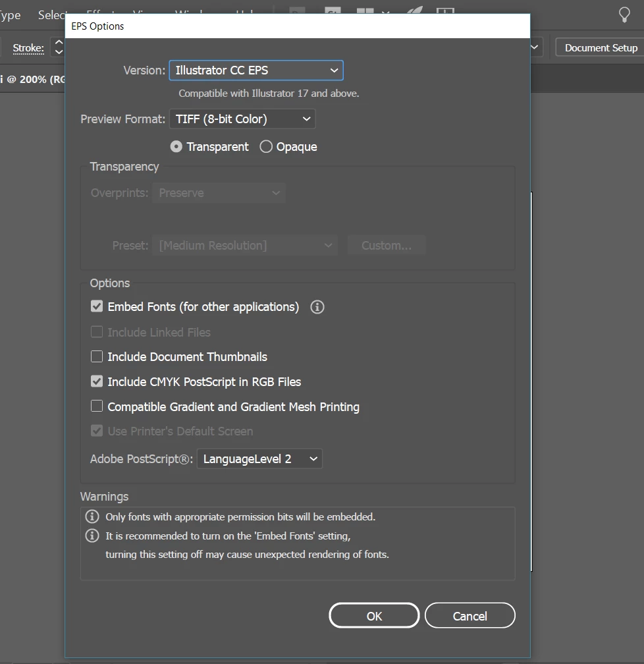Open the Version dropdown
This screenshot has width=644, height=664.
point(256,70)
